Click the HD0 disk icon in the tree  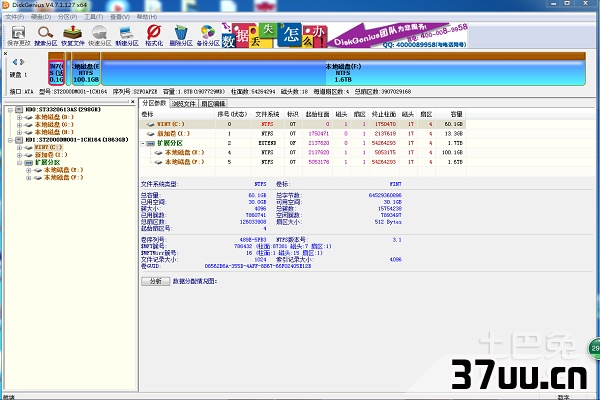[x=19, y=109]
